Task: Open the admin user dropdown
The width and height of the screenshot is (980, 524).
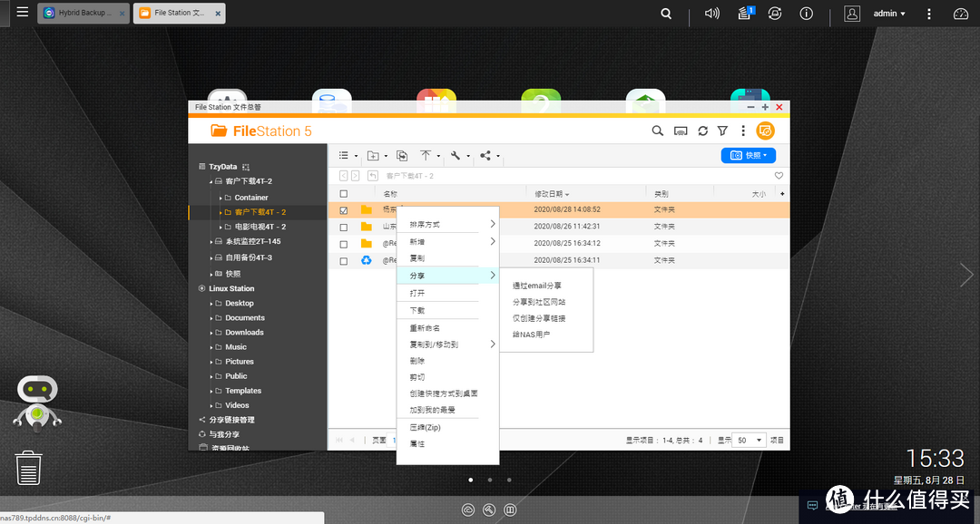Action: pyautogui.click(x=889, y=13)
